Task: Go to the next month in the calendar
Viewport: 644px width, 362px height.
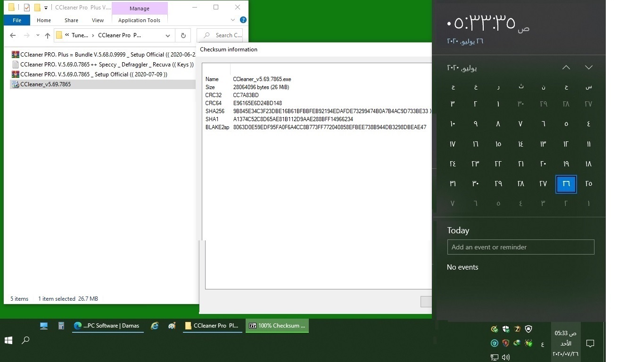Action: pyautogui.click(x=589, y=67)
